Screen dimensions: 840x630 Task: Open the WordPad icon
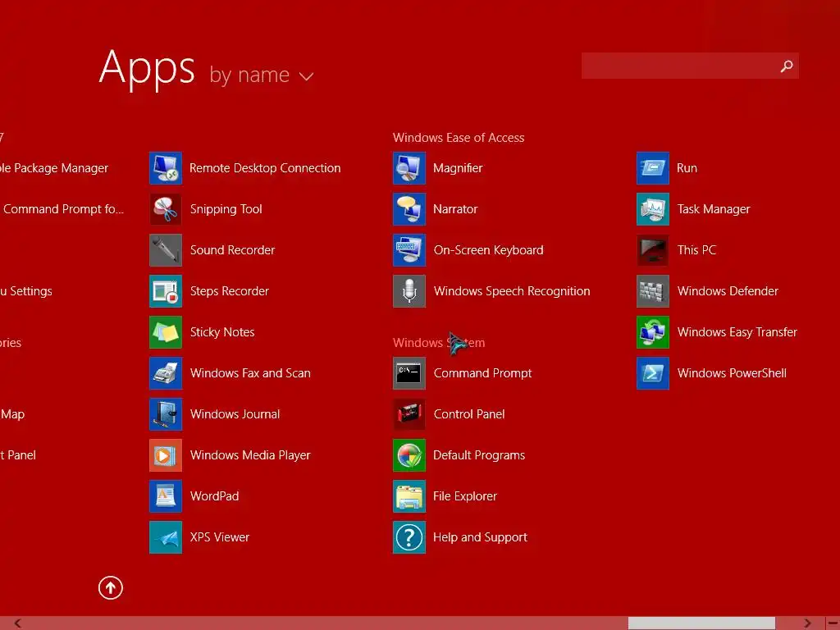pyautogui.click(x=166, y=496)
